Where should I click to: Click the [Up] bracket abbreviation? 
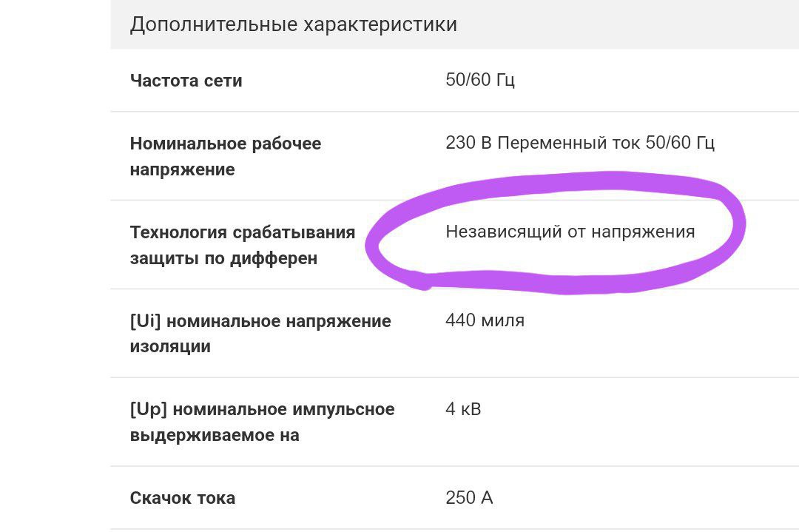coord(148,409)
